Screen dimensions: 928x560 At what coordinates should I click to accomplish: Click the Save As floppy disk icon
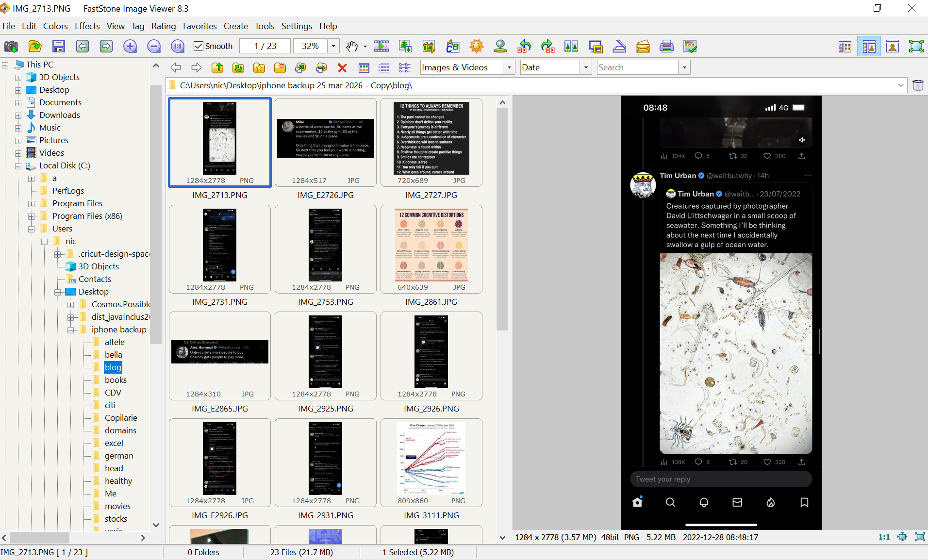[x=59, y=46]
